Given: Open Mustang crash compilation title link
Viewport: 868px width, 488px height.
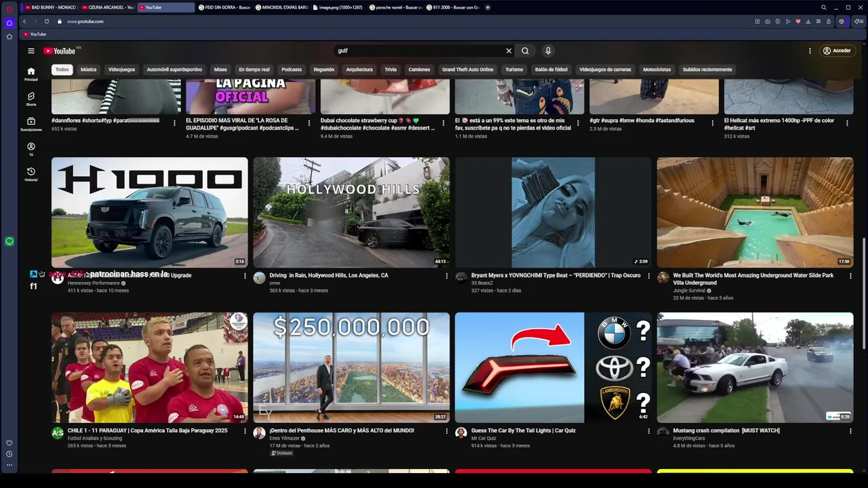Looking at the screenshot, I should click(726, 430).
